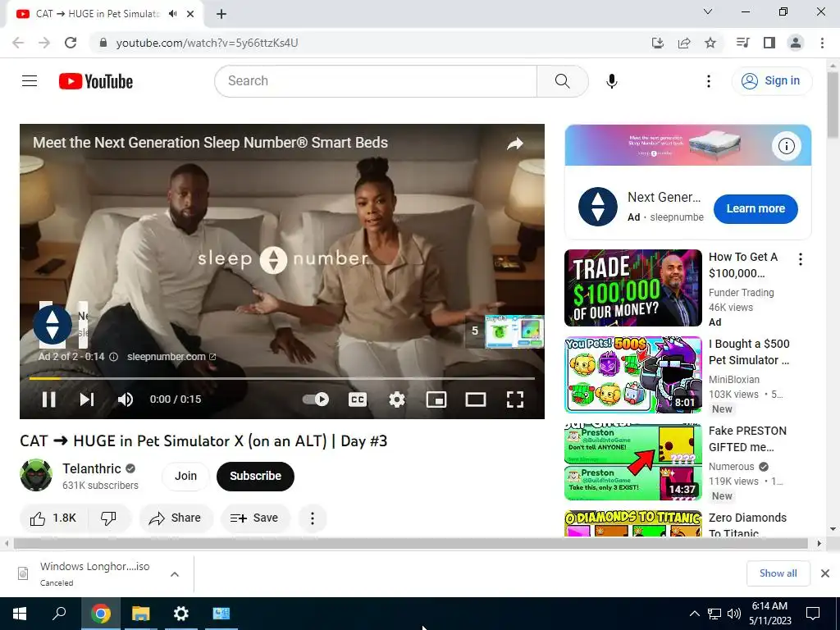Image resolution: width=840 pixels, height=630 pixels.
Task: Click the Sign in button
Action: 771,81
